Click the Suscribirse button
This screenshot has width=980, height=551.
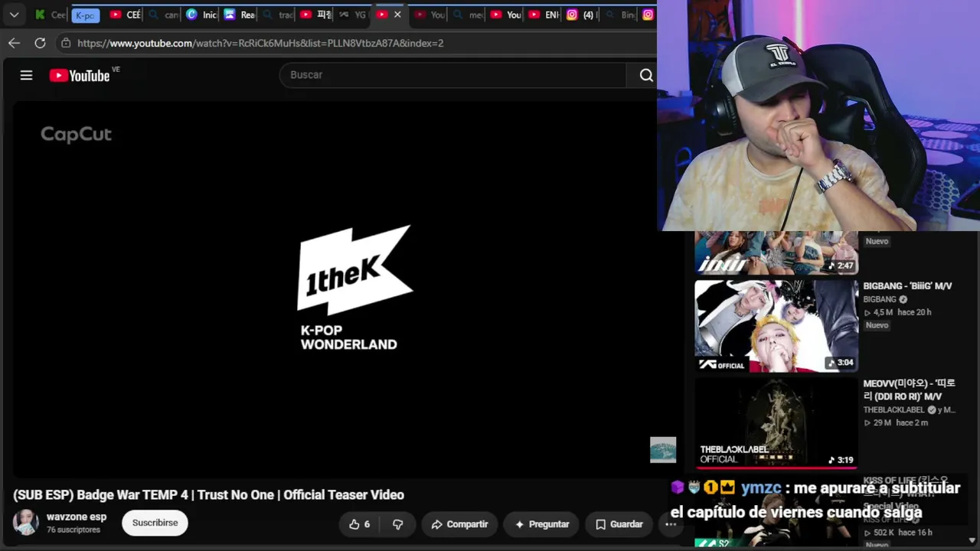[155, 523]
